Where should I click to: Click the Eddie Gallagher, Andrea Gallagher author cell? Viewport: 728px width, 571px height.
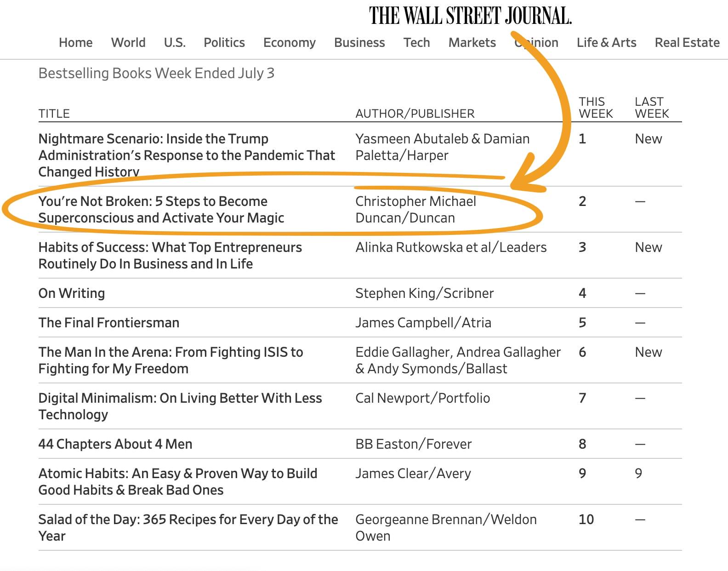tap(458, 360)
